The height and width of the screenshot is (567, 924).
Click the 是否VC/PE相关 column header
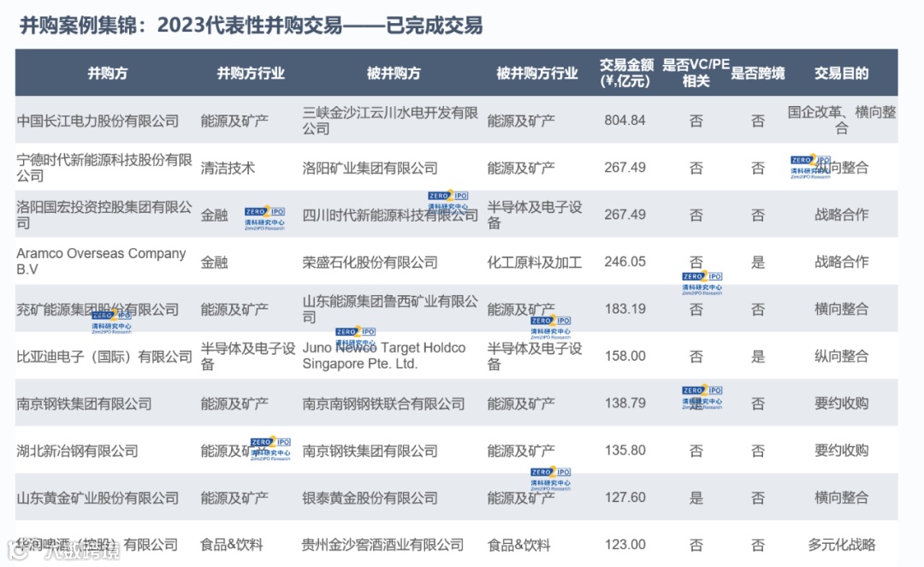[696, 73]
